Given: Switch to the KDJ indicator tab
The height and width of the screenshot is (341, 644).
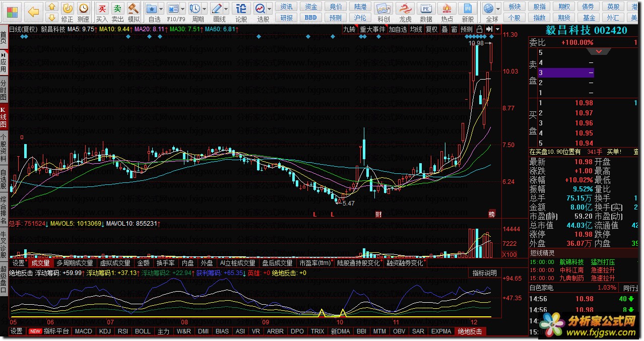Looking at the screenshot, I should (x=105, y=331).
